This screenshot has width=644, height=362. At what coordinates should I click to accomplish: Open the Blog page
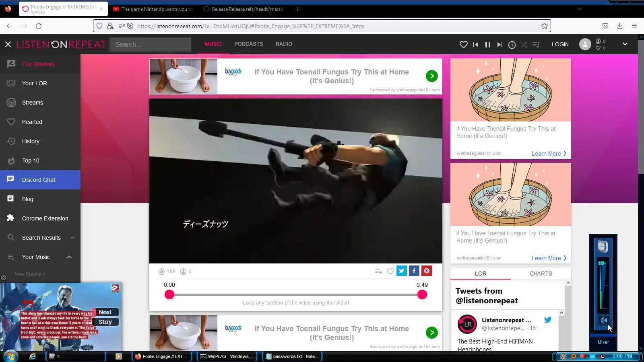[x=40, y=199]
